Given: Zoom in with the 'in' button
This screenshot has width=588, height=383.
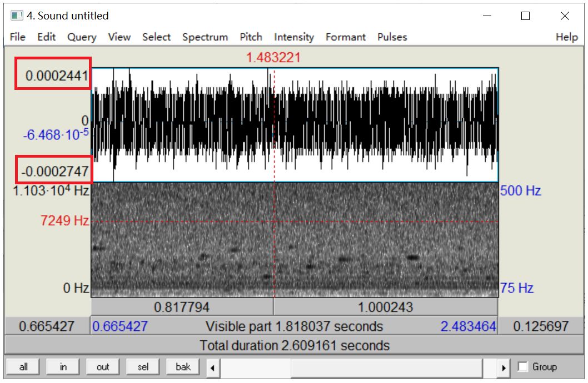Looking at the screenshot, I should (63, 367).
